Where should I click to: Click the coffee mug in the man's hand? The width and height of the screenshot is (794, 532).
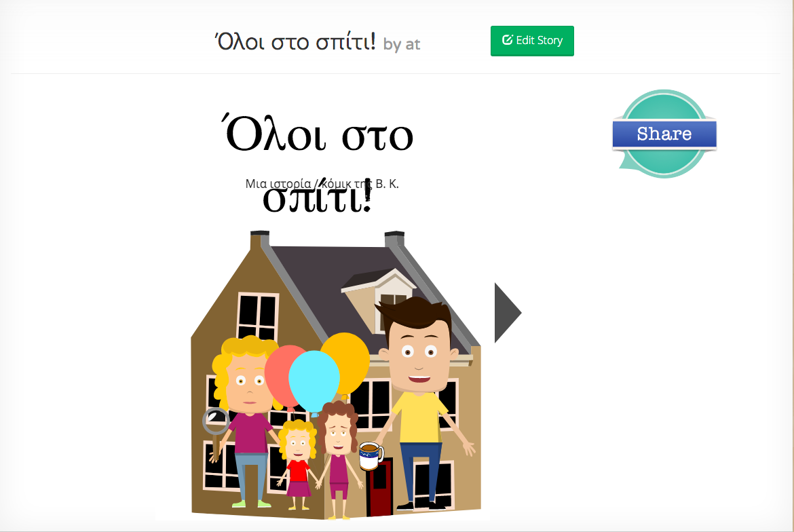pos(368,455)
